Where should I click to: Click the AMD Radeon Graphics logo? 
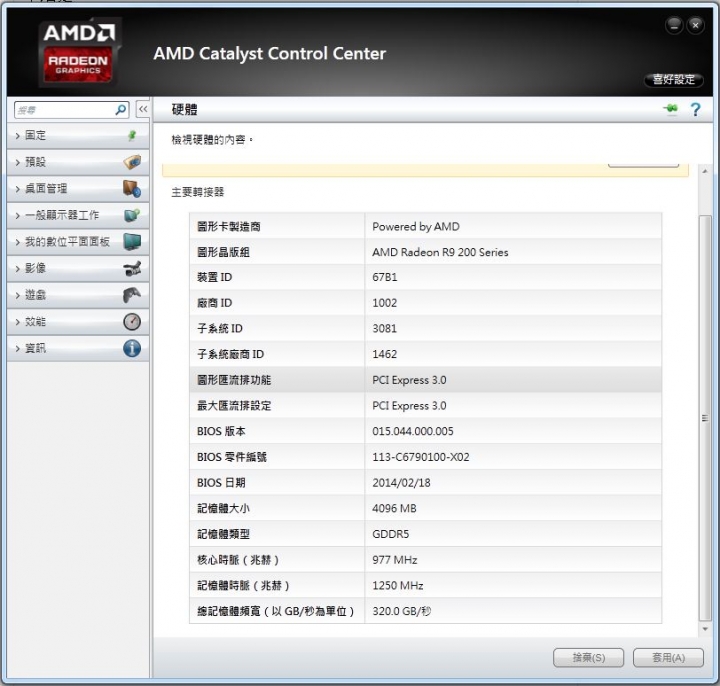(x=79, y=52)
